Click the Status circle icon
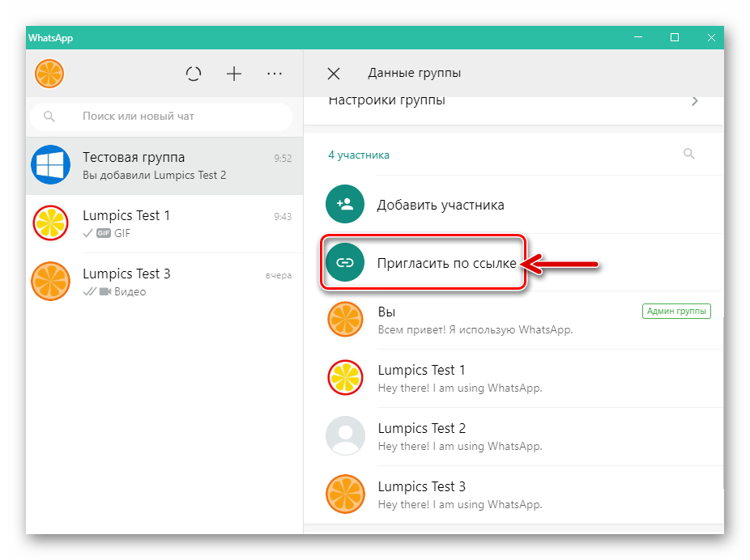 194,74
